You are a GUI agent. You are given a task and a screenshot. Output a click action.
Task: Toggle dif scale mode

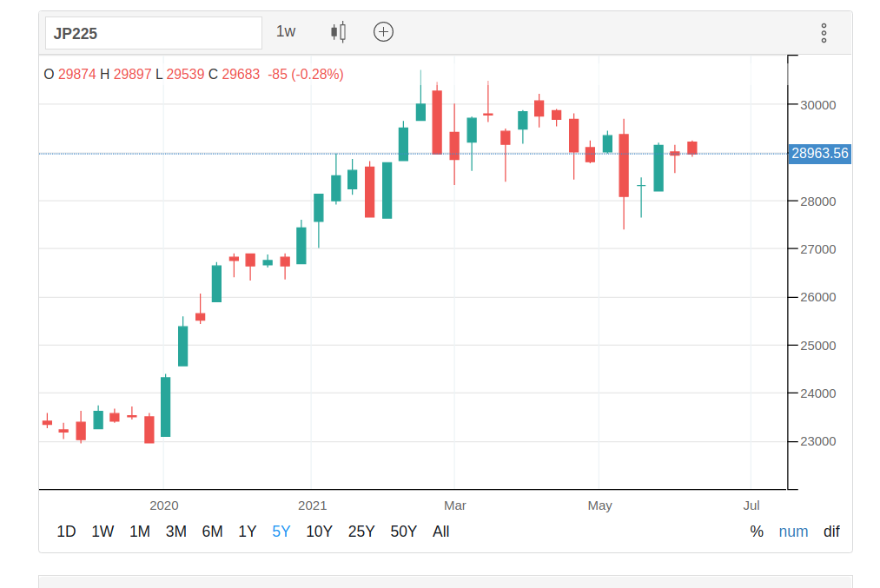tap(831, 532)
